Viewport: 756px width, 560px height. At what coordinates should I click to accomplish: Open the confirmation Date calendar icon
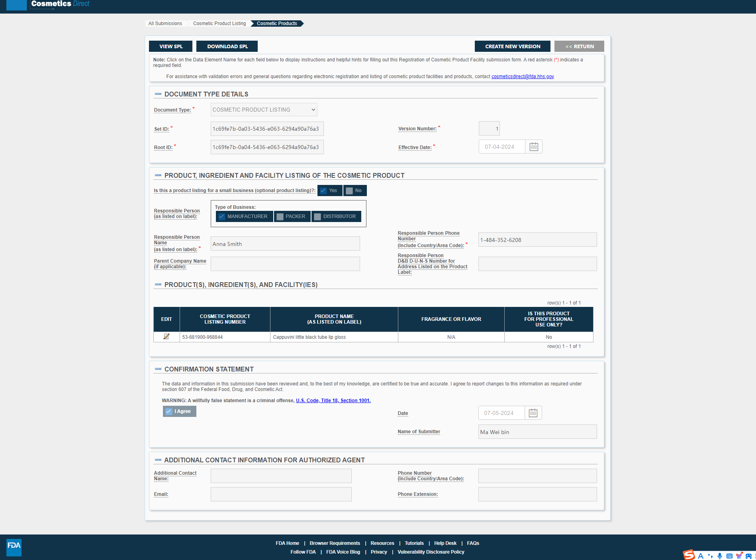(533, 413)
